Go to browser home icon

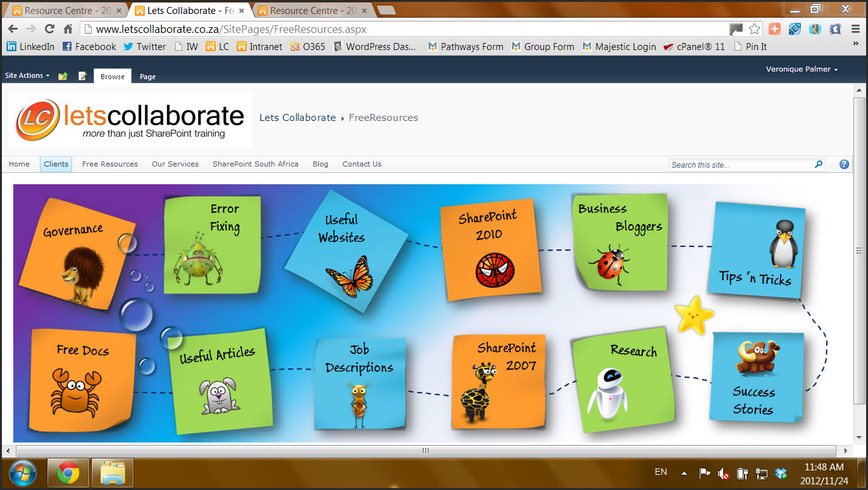(x=68, y=29)
